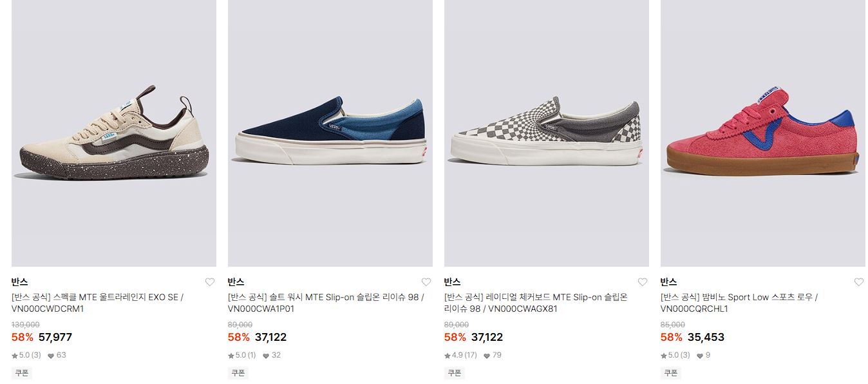Image resolution: width=868 pixels, height=384 pixels.
Task: Click 쿠폰 badge under the red sneaker
Action: pyautogui.click(x=670, y=373)
